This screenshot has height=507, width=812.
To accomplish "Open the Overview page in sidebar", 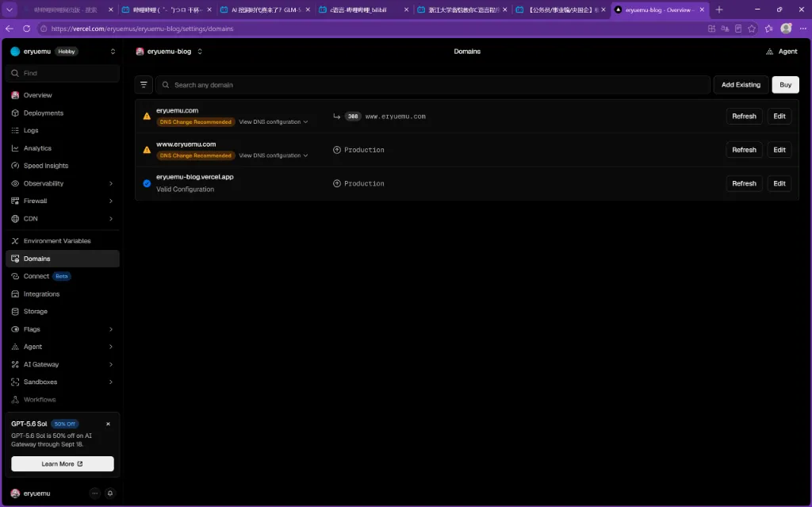I will tap(63, 95).
